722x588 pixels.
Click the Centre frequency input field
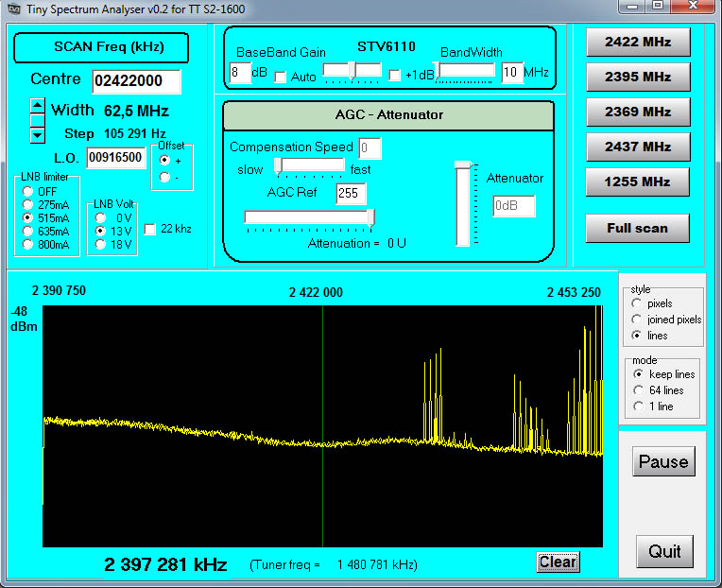coord(136,81)
